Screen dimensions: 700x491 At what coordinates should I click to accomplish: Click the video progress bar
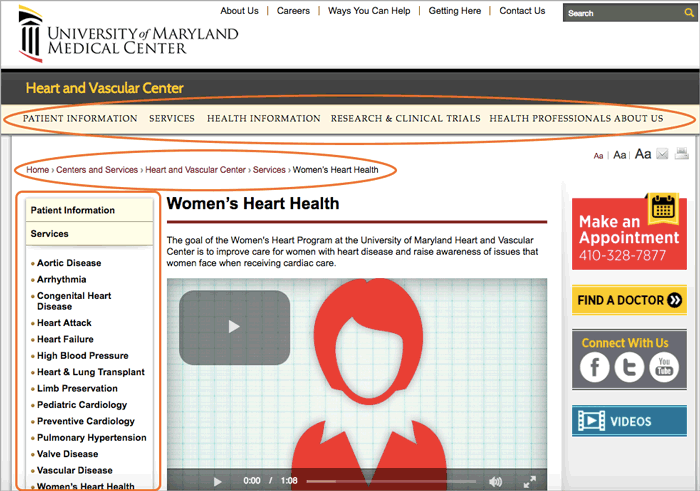pos(391,481)
